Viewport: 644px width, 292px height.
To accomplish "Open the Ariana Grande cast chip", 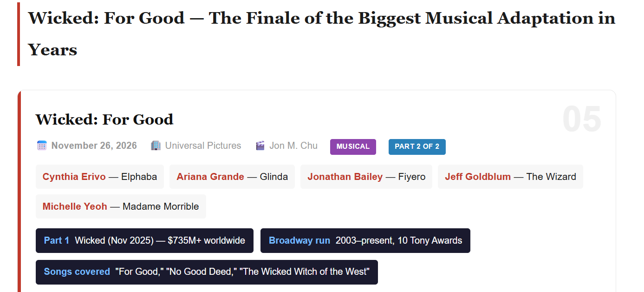I will coord(232,177).
